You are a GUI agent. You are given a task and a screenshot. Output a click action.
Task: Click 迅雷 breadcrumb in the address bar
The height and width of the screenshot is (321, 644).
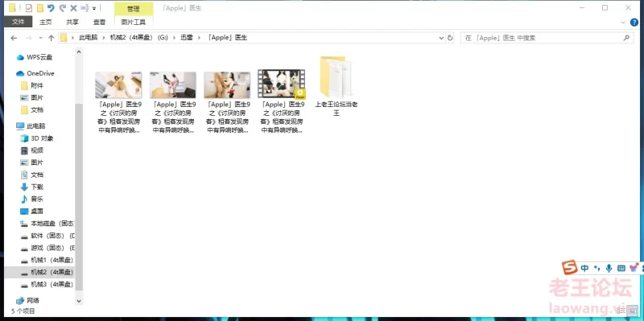pos(187,38)
